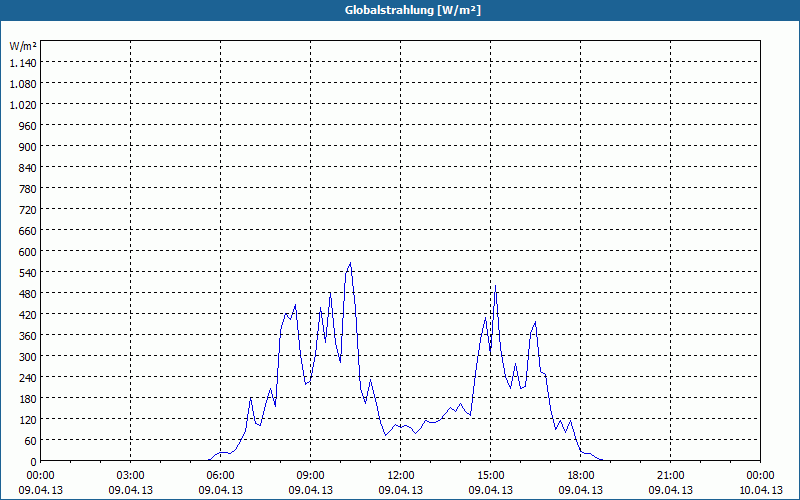Click the 120 y-axis label
The image size is (800, 500).
tap(28, 419)
